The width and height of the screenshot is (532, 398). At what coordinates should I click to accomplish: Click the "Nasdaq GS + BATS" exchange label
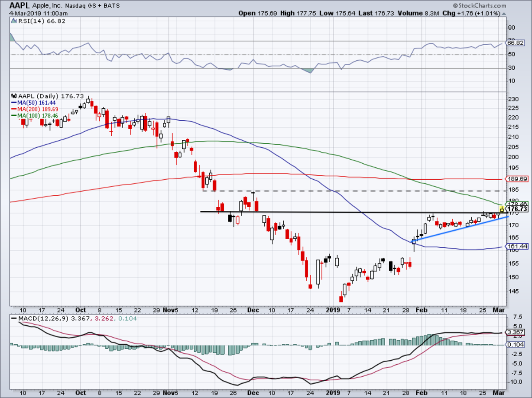click(93, 6)
